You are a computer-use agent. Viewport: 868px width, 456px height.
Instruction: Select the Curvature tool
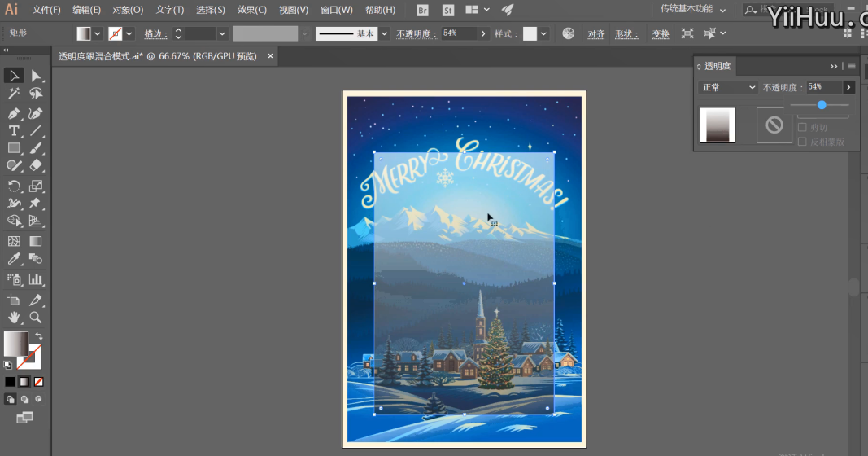tap(36, 113)
